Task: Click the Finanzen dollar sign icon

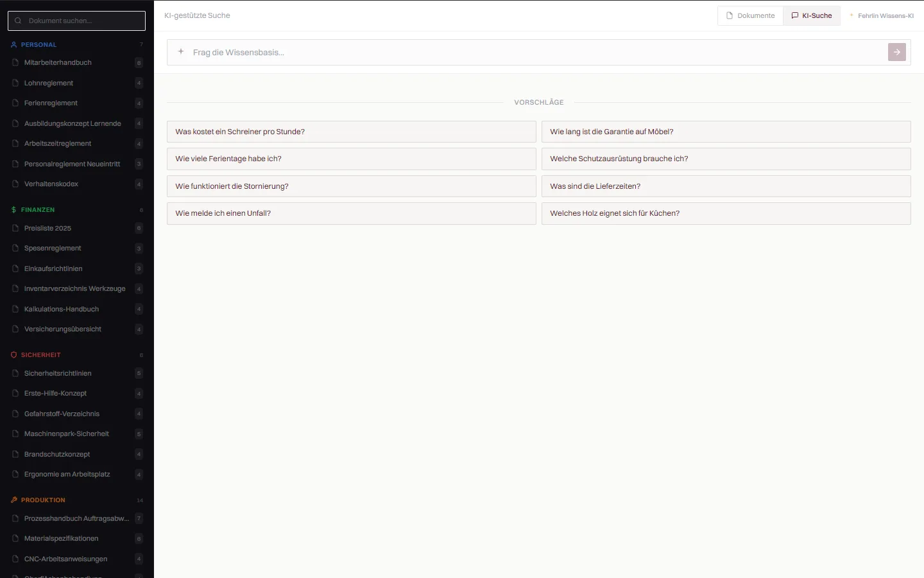Action: point(14,210)
